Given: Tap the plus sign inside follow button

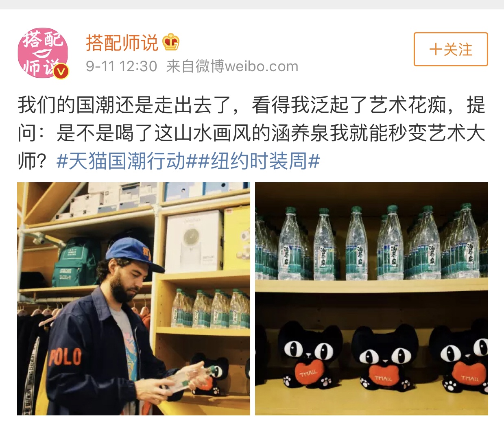Looking at the screenshot, I should point(435,50).
